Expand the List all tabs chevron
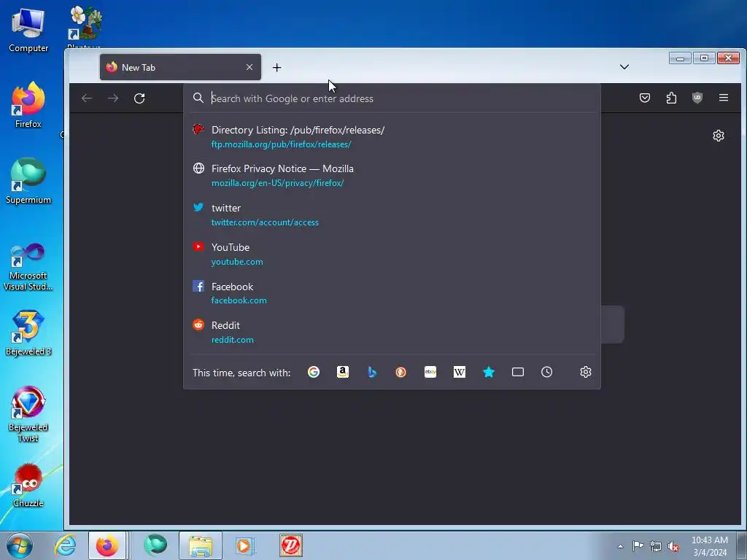Viewport: 747px width, 560px height. (624, 67)
